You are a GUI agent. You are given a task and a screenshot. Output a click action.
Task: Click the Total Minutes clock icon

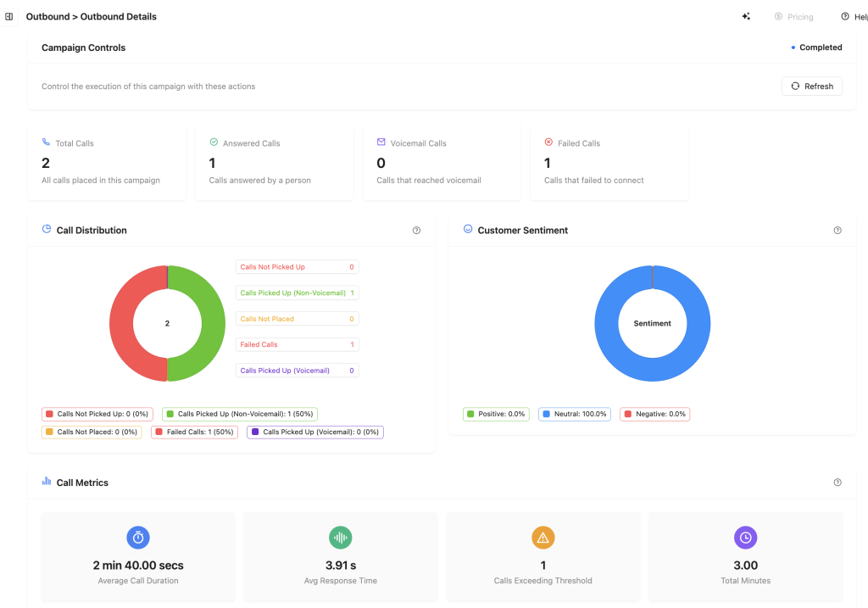click(x=745, y=538)
